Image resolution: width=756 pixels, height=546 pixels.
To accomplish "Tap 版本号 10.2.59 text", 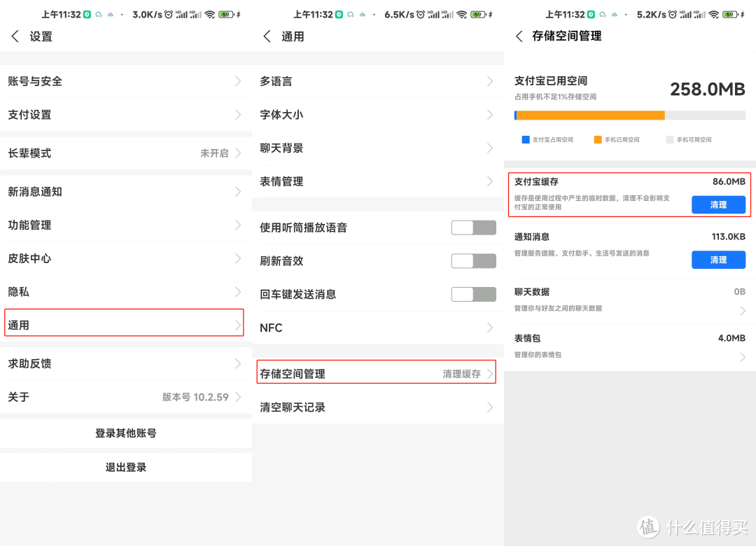I will [x=195, y=397].
